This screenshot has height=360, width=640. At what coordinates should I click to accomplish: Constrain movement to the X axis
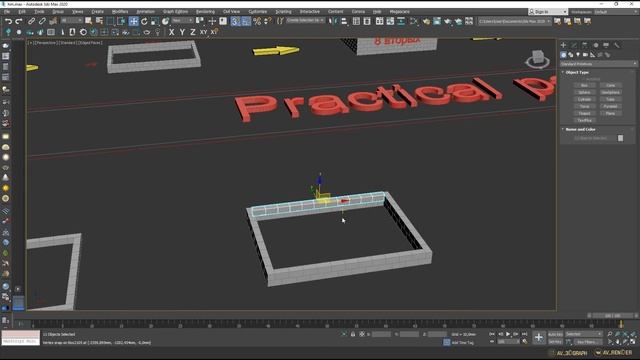(171, 32)
